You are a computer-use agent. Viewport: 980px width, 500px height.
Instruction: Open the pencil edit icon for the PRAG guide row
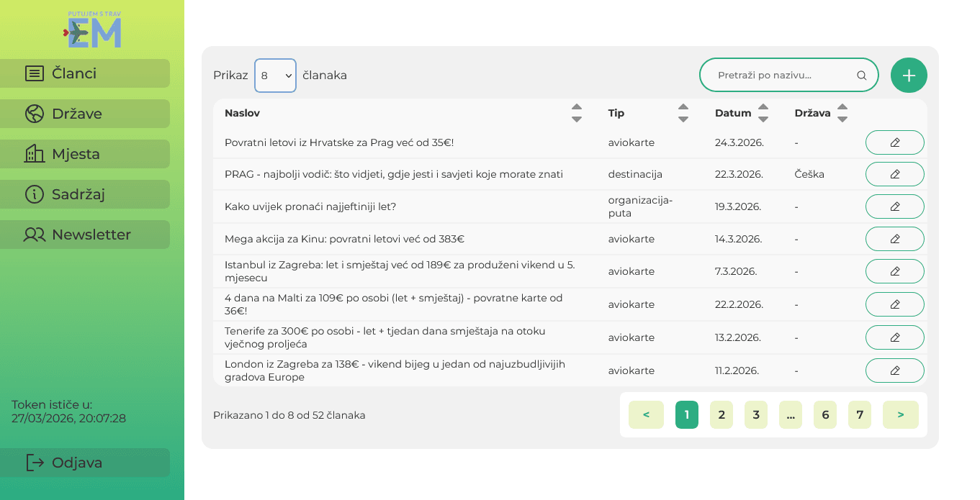click(x=894, y=173)
